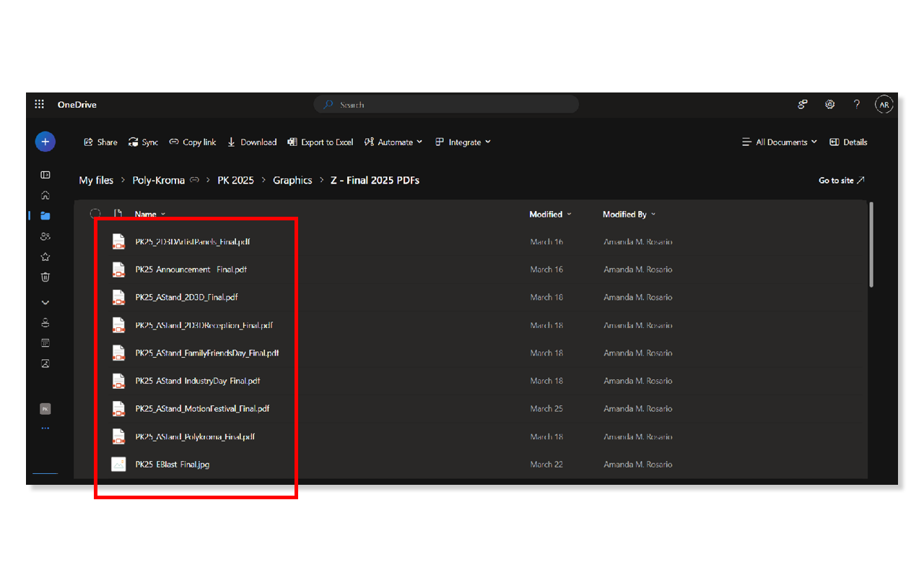Screen dimensions: 924x578
Task: Go to Home in the sidebar
Action: coord(45,195)
